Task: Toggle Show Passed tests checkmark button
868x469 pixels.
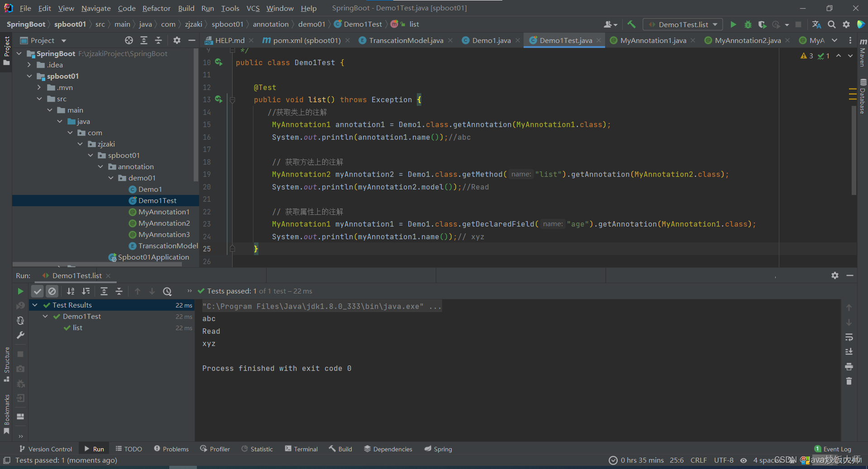Action: [38, 291]
